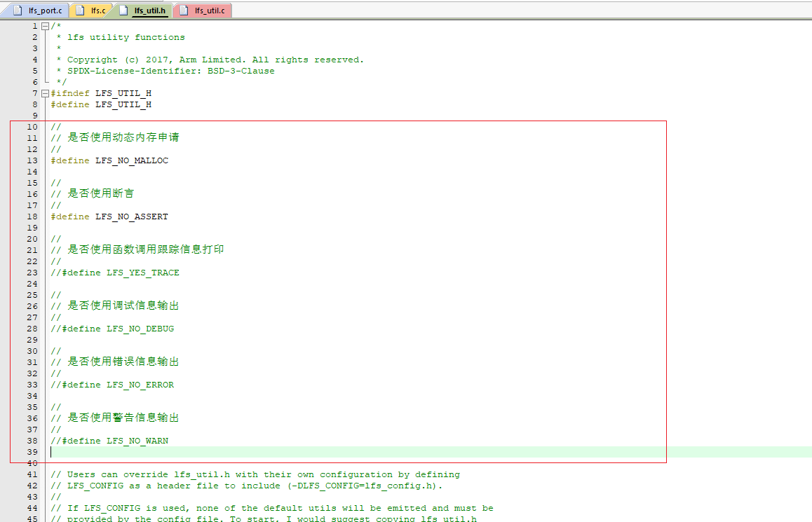Click the document icon on lfs_util.h tab

click(124, 11)
